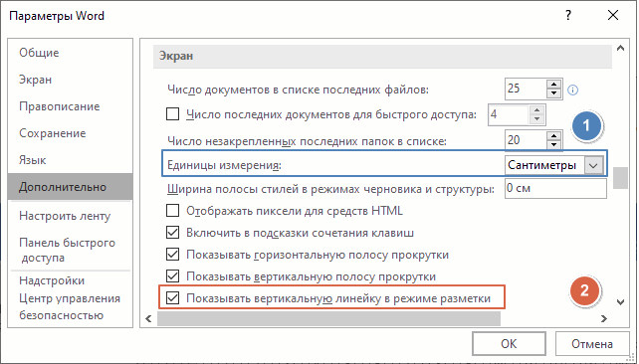Click the info icon next to recent files count
This screenshot has width=639, height=364.
click(572, 90)
